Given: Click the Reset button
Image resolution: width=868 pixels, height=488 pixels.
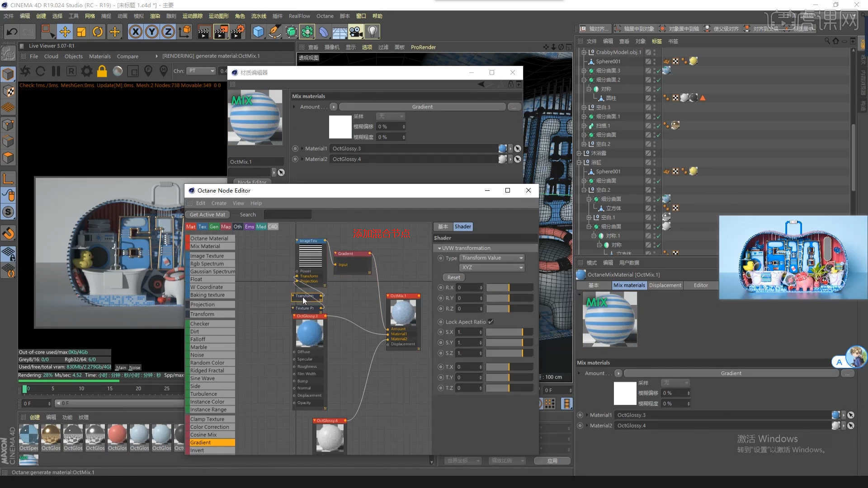Looking at the screenshot, I should coord(453,277).
